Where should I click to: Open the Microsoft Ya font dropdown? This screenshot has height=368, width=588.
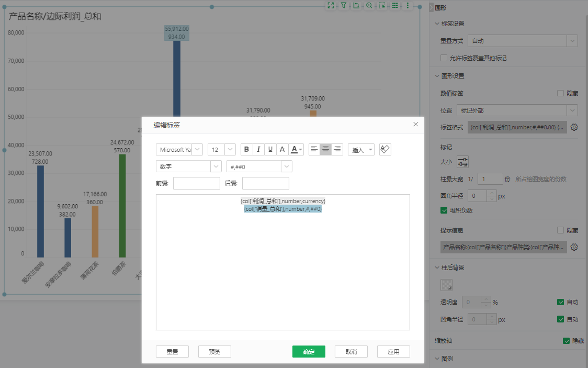coord(179,149)
